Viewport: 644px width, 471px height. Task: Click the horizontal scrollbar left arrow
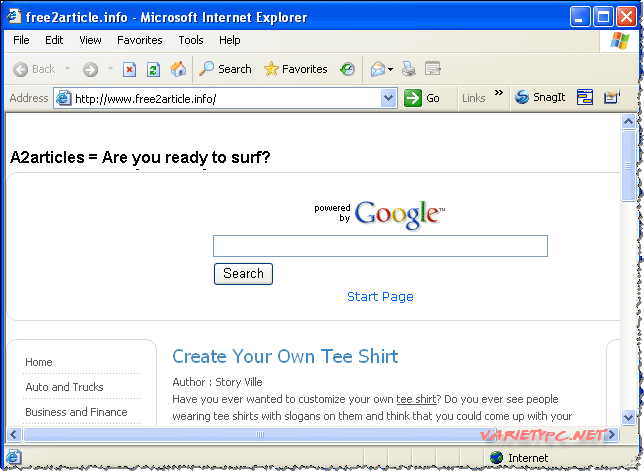pos(14,434)
